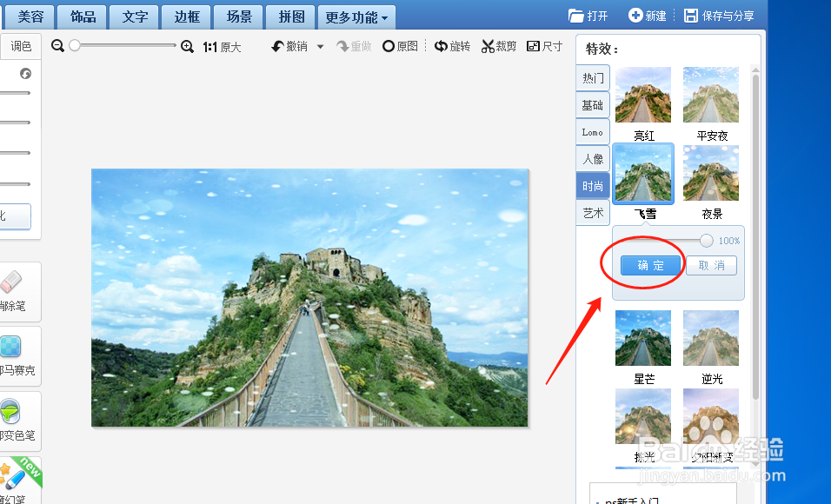Click the 旋转 rotate icon
Viewport: 831px width, 504px height.
click(441, 47)
